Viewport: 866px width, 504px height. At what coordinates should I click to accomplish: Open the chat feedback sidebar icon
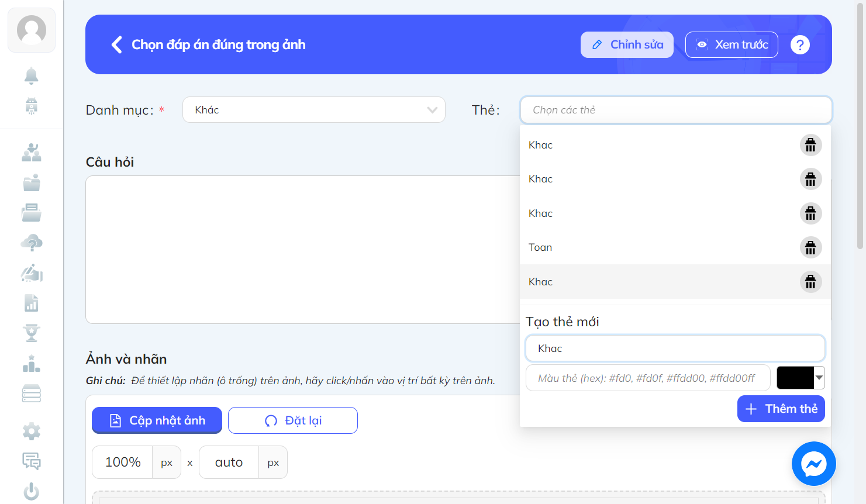click(32, 461)
